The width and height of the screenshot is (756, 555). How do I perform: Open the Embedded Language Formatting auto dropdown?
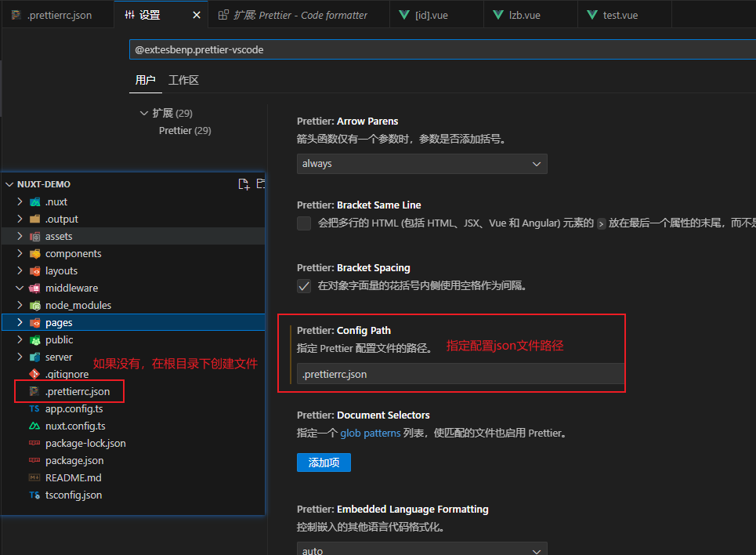coord(422,550)
